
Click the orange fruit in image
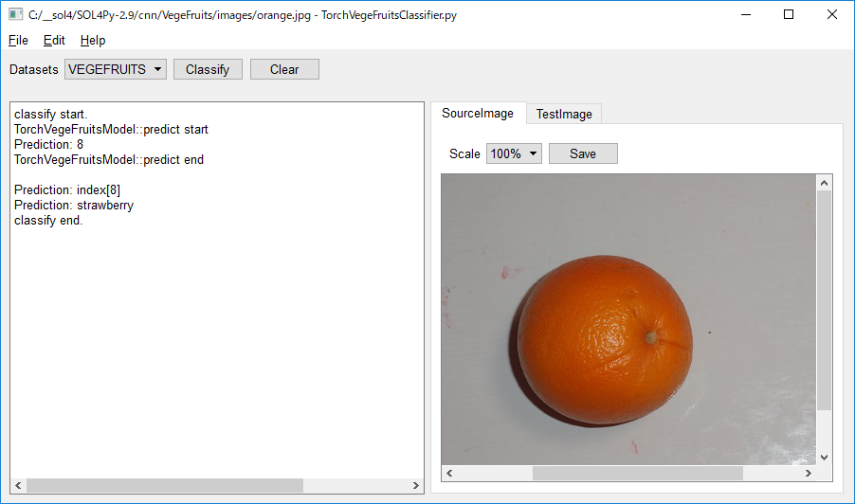pyautogui.click(x=604, y=340)
